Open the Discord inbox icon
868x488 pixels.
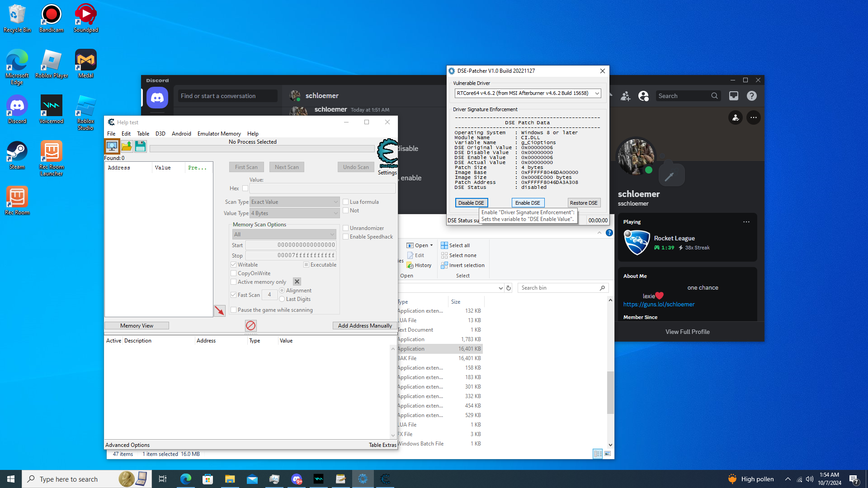pos(733,96)
